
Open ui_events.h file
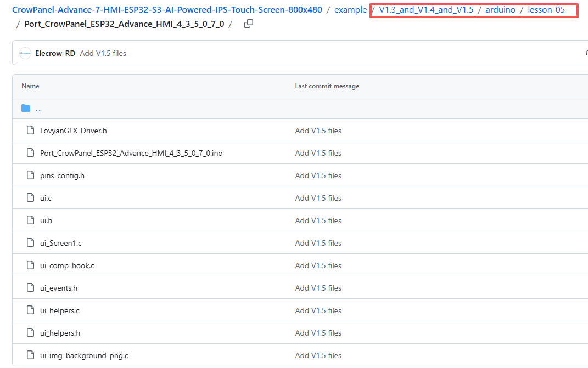coord(59,288)
